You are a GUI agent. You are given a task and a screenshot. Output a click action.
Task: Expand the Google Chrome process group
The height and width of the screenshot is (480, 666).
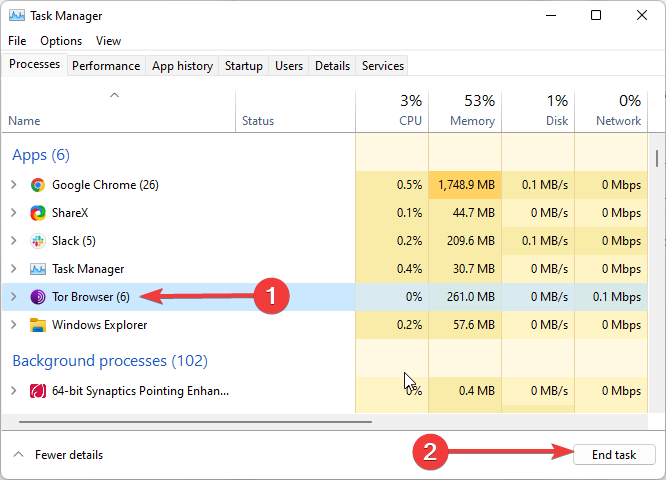14,185
